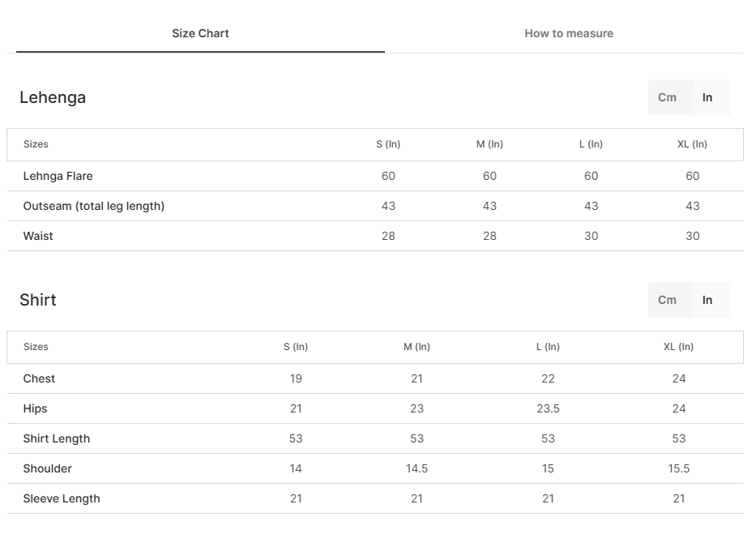Switch Lehenga units to Cm
Viewport: 756px width, 560px height.
pos(668,97)
